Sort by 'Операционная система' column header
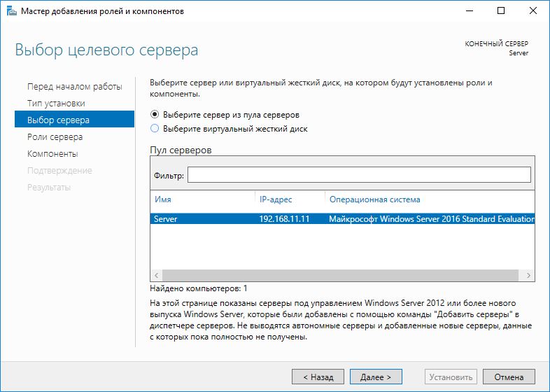 [x=374, y=199]
